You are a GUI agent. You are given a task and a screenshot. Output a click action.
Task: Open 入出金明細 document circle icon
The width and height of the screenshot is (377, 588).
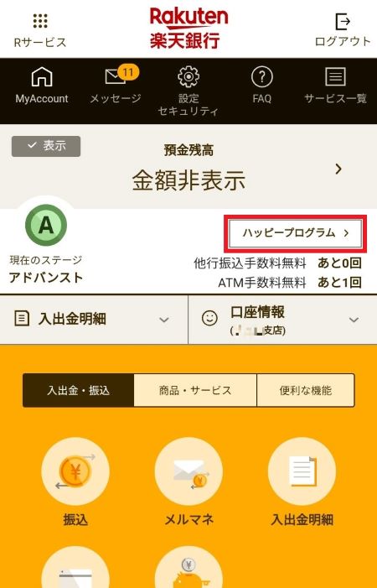click(302, 471)
